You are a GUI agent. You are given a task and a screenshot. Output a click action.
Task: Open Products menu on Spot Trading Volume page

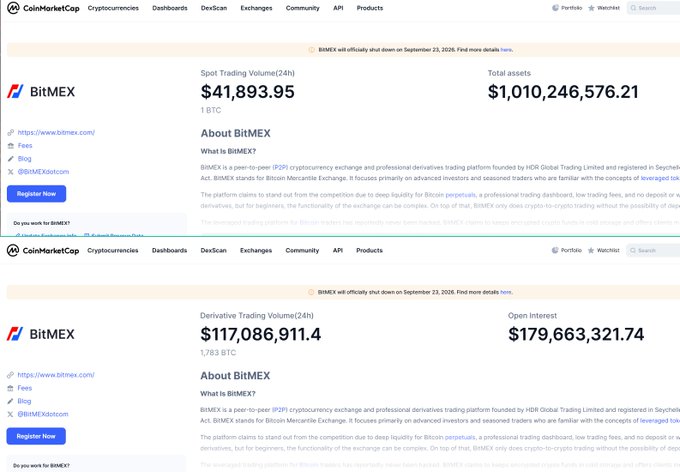370,8
